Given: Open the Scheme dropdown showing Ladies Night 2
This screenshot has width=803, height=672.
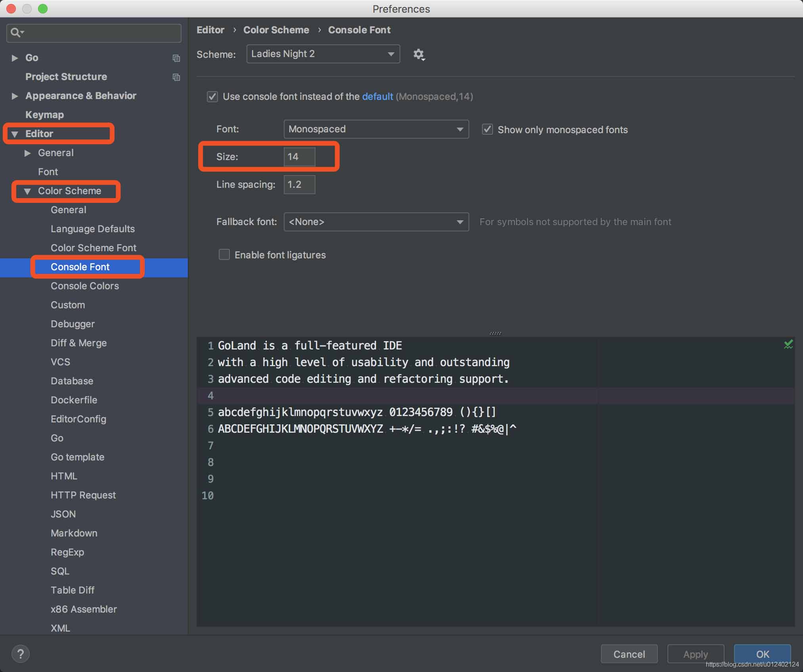Looking at the screenshot, I should [323, 54].
